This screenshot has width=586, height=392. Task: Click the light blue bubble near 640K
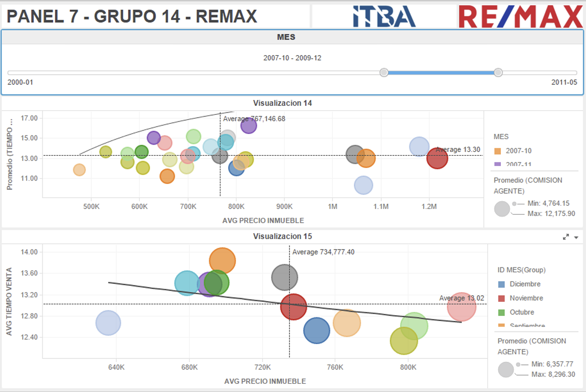click(x=108, y=323)
